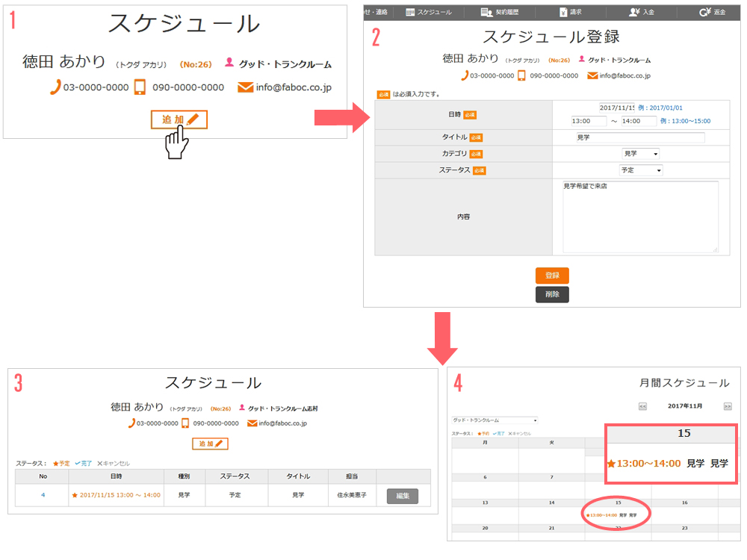This screenshot has height=560, width=747.
Task: Click the mail icon in schedule registration panel
Action: (592, 75)
